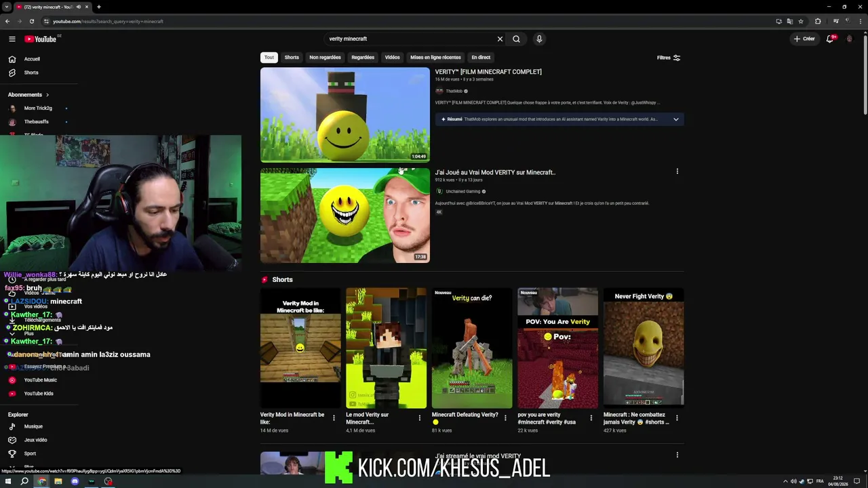
Task: Open the media control icon in browser toolbar
Action: (836, 21)
